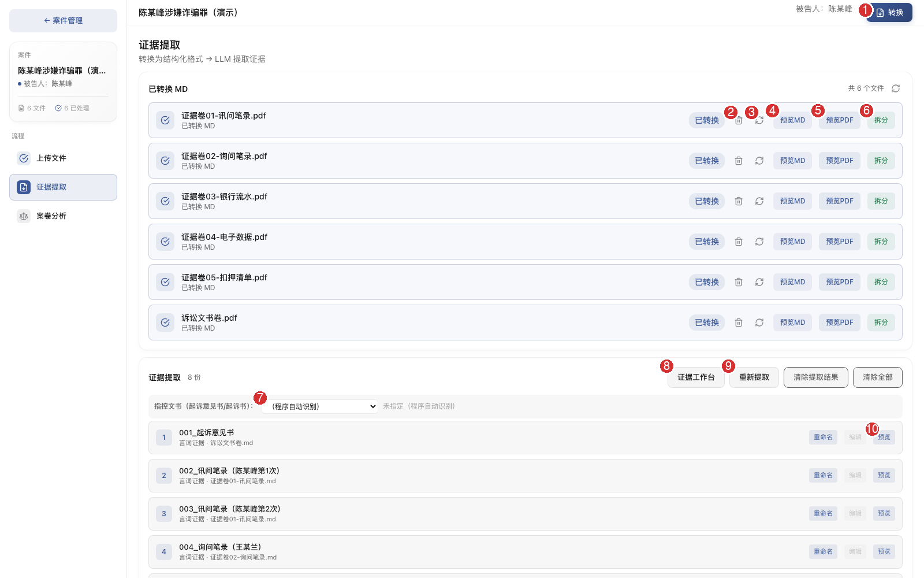The width and height of the screenshot is (924, 578).
Task: Delete 证据卷03-银行流水.pdf with trash icon
Action: 739,201
